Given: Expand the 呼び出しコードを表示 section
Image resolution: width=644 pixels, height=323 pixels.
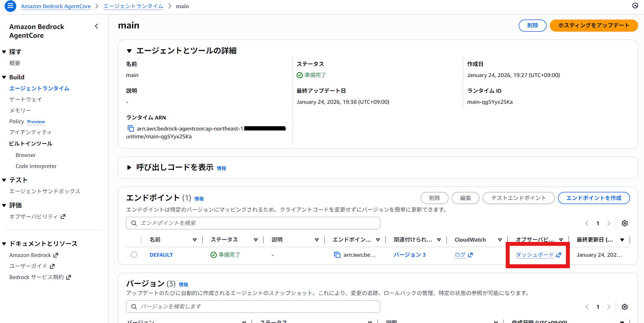Looking at the screenshot, I should pos(129,167).
